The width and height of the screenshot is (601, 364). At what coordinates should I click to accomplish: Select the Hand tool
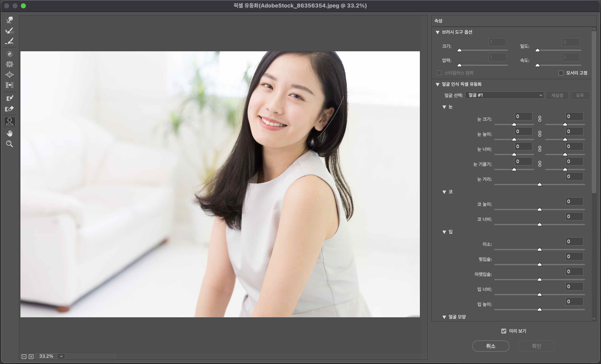pos(10,133)
